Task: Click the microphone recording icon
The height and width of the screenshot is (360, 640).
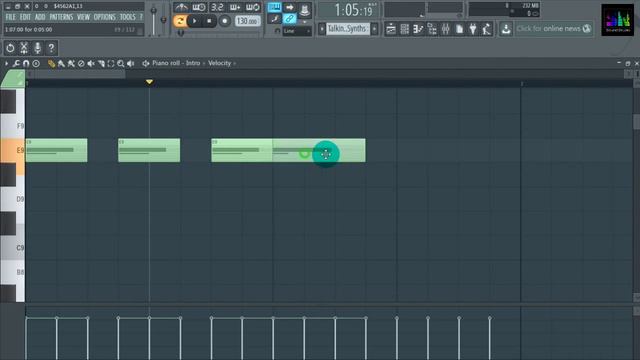Action: [38, 48]
